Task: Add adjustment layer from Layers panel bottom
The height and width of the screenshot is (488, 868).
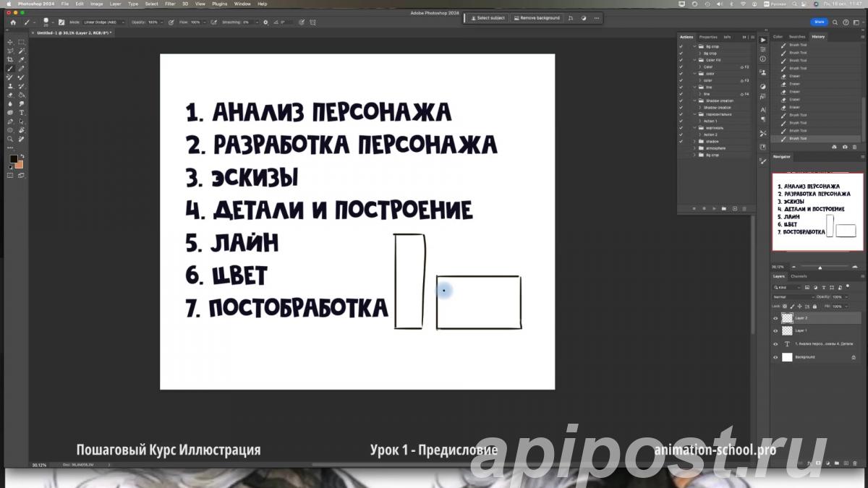Action: pyautogui.click(x=828, y=463)
